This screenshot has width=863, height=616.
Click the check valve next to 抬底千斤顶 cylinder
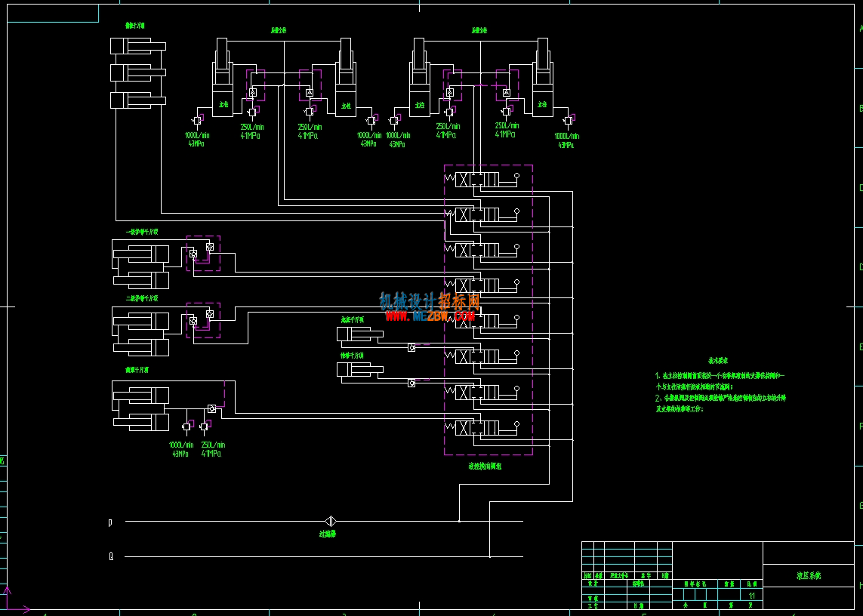point(411,347)
